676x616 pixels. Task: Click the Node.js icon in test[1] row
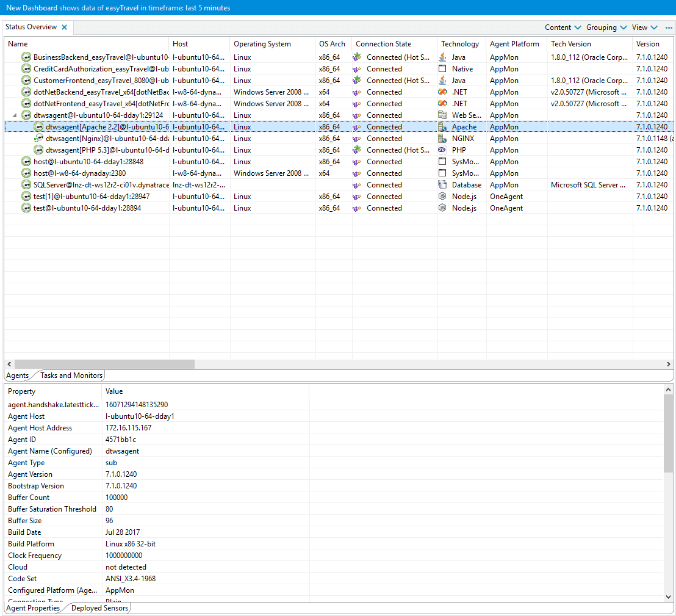tap(442, 196)
